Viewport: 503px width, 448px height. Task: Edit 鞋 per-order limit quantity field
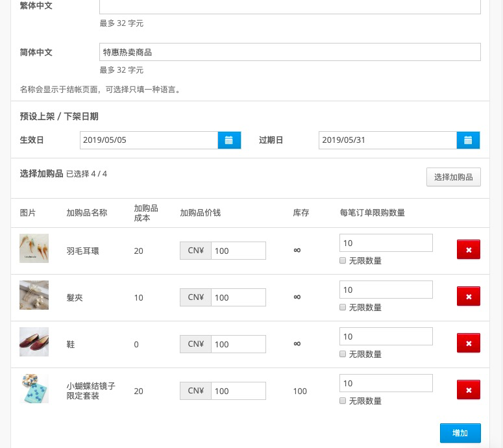[386, 336]
